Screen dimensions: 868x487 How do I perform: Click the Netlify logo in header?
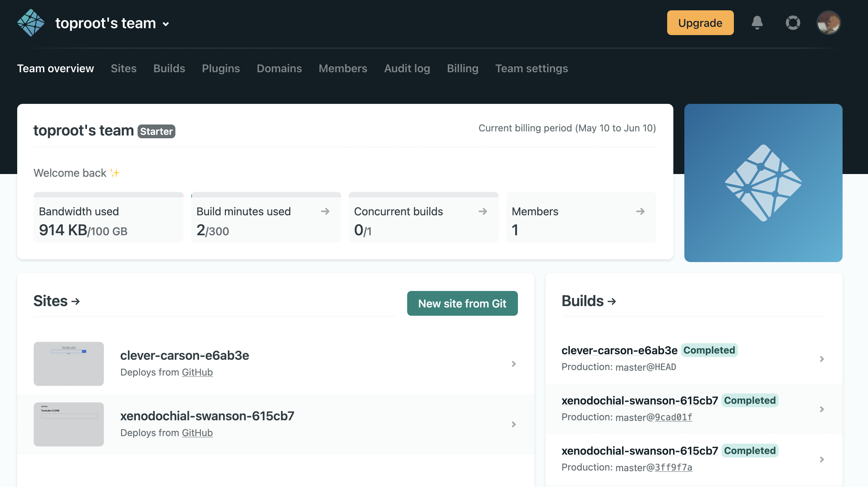pos(31,23)
